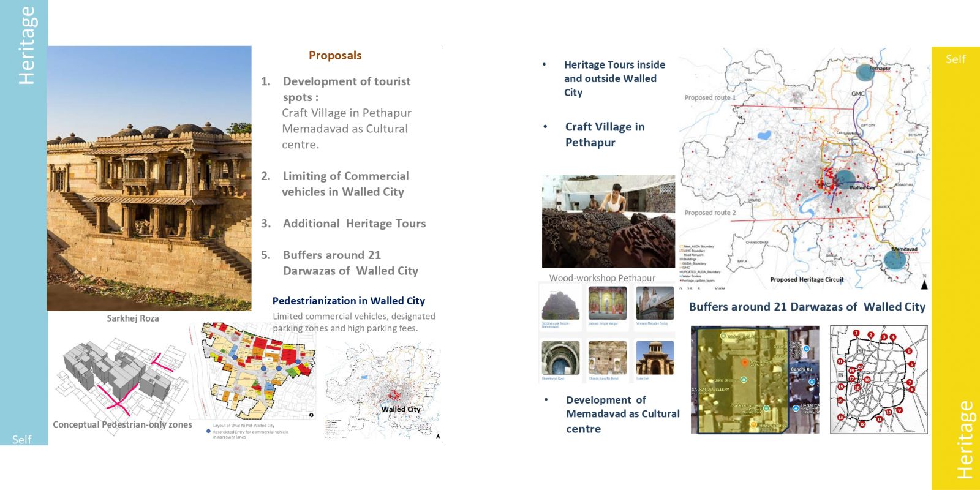The width and height of the screenshot is (980, 490).
Task: Click 'Pedestrianization in Walled City' heading
Action: click(349, 301)
